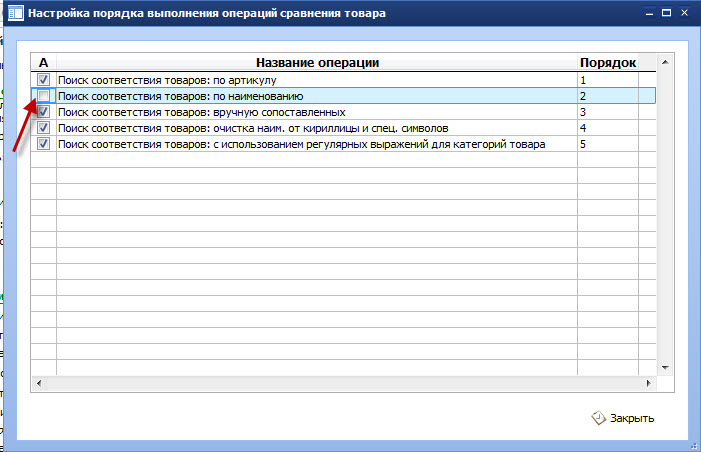Click the vertical scrollbar down arrow
The image size is (701, 452).
665,368
